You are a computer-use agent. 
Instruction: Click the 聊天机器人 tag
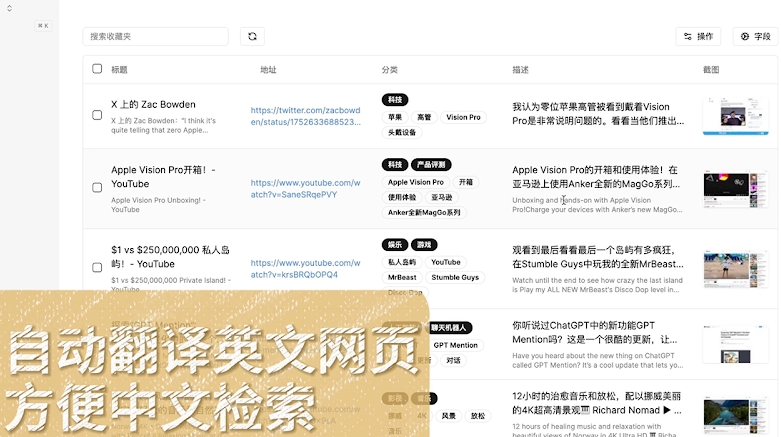coord(449,328)
